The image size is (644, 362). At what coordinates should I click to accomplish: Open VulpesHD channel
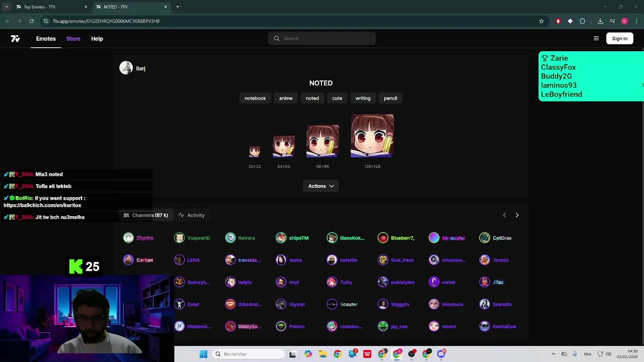tap(192, 238)
